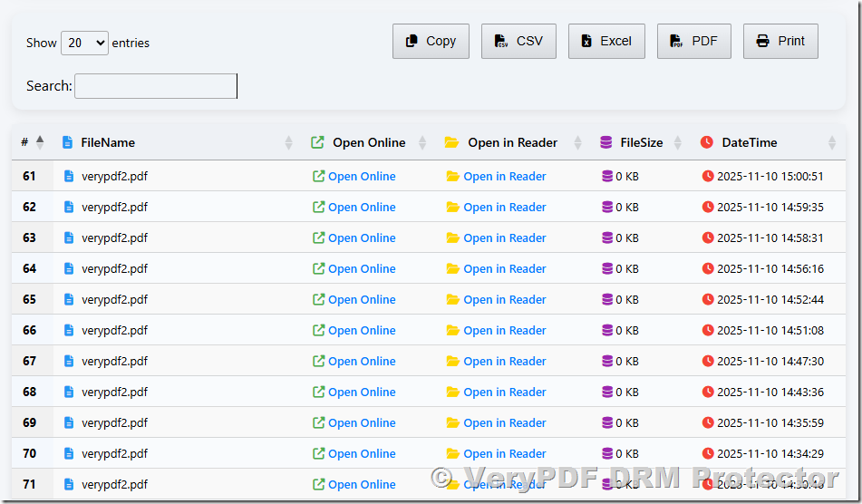The image size is (862, 504).
Task: Click the Copy button
Action: click(431, 41)
